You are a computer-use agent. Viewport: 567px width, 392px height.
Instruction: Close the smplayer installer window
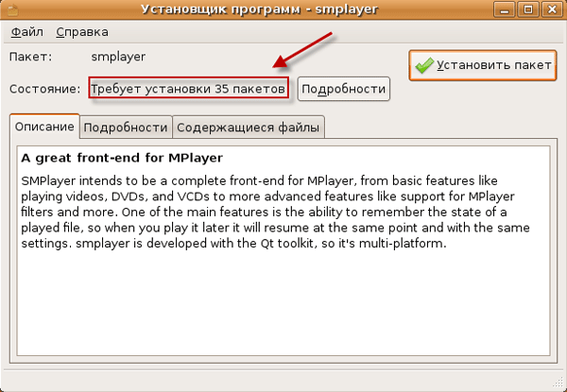pos(551,10)
